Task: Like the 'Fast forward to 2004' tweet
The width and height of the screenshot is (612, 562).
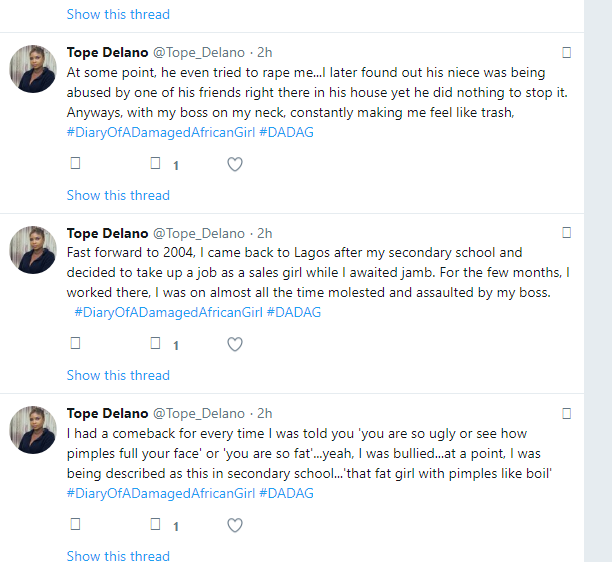Action: 235,345
